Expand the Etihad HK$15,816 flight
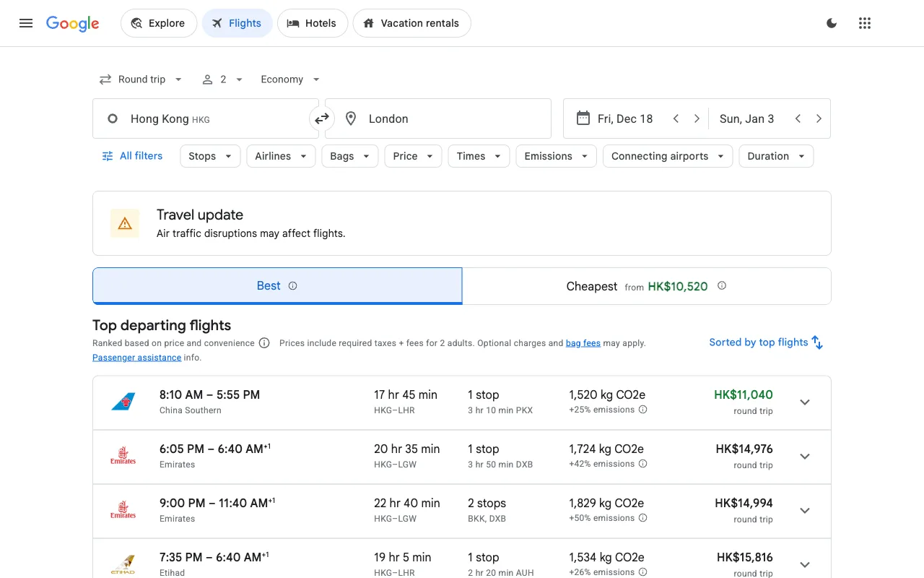924x578 pixels. coord(805,565)
